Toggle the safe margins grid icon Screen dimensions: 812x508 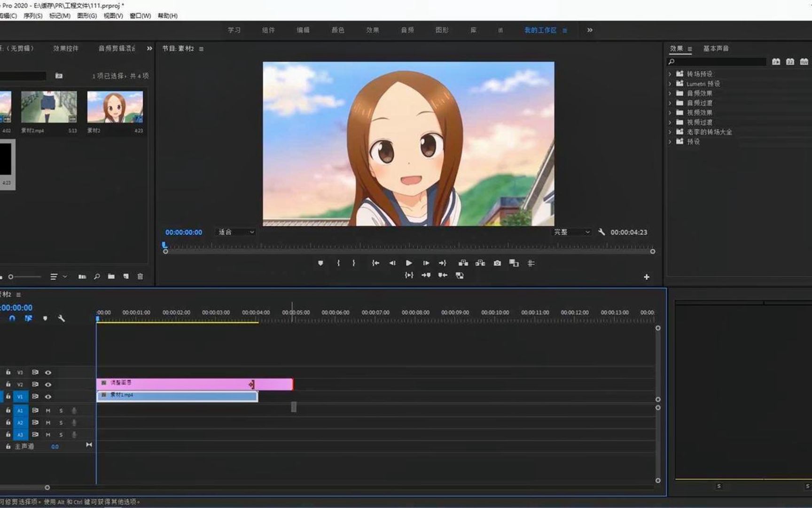point(531,263)
